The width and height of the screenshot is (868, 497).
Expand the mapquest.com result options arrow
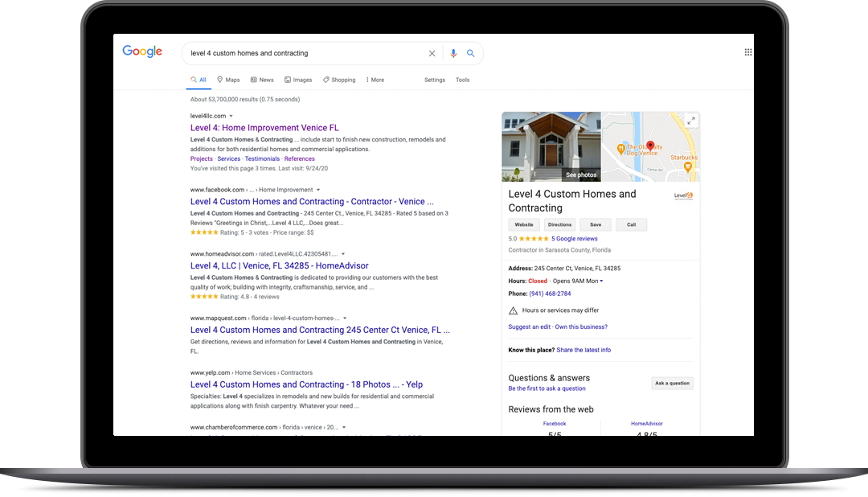click(x=344, y=318)
